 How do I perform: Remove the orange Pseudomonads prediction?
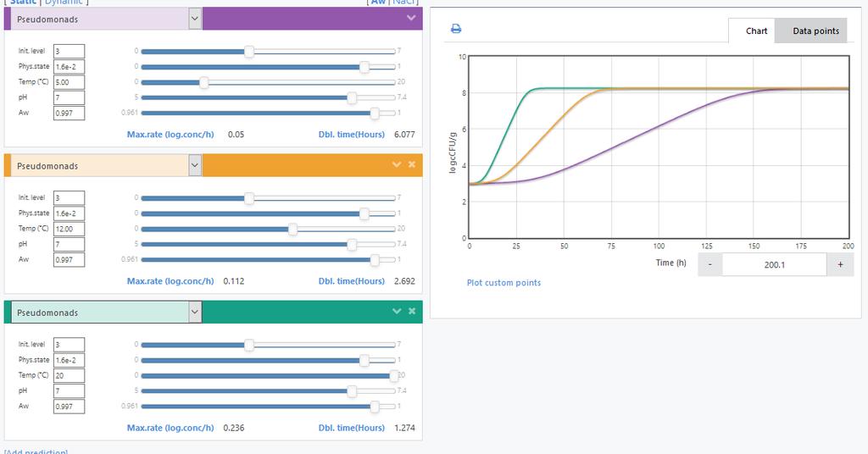412,164
